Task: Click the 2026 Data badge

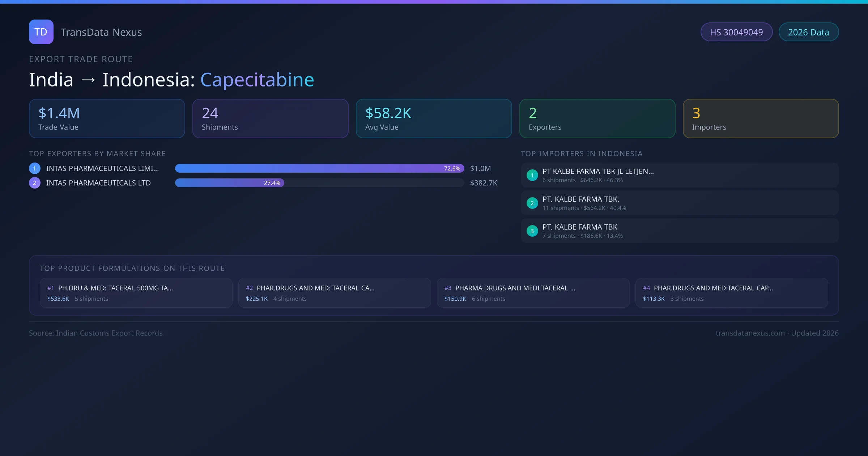Action: 808,32
